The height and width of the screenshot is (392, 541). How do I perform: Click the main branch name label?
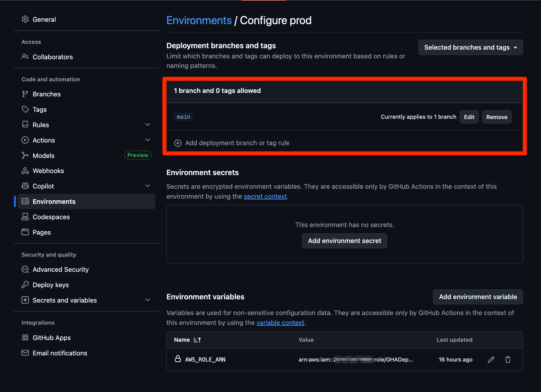coord(183,117)
